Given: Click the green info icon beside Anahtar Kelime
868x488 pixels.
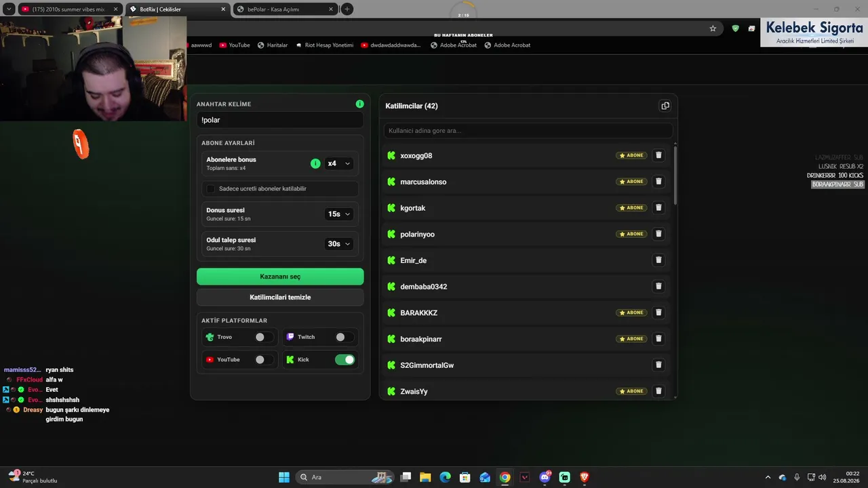Looking at the screenshot, I should pos(359,104).
